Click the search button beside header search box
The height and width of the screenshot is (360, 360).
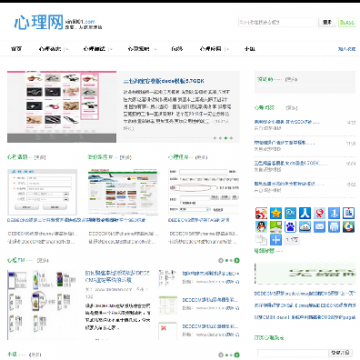327,22
